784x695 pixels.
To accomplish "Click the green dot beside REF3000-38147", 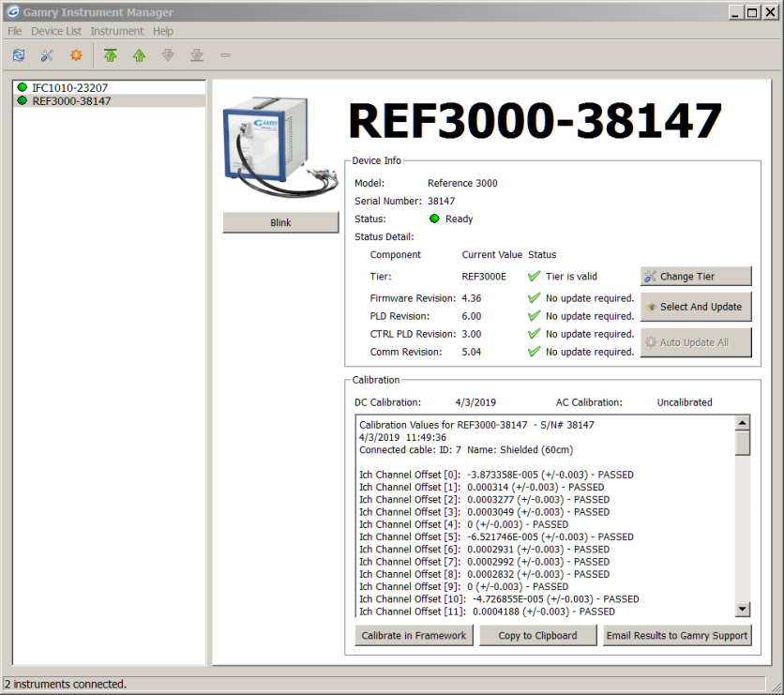I will (x=22, y=100).
